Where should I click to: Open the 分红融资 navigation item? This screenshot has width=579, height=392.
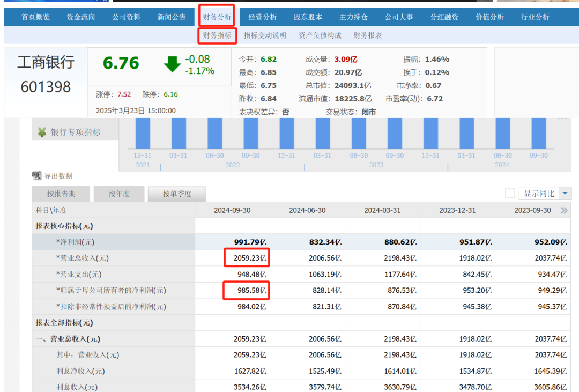444,17
